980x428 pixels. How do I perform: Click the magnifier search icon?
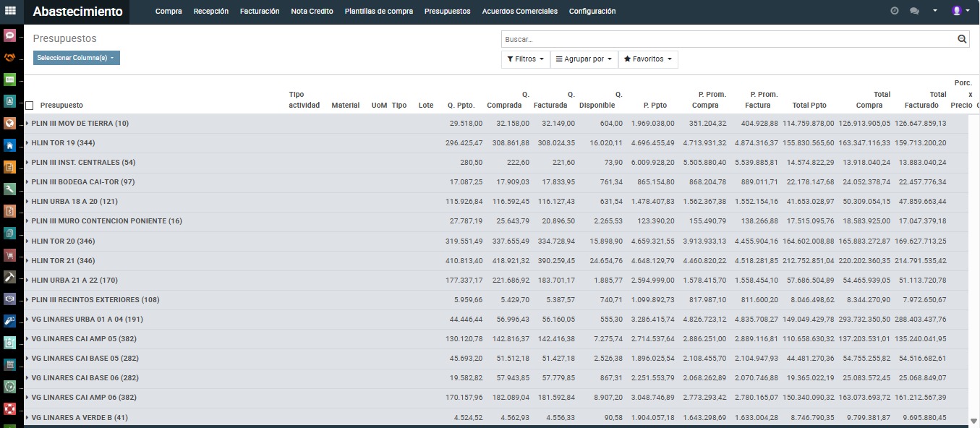[962, 39]
